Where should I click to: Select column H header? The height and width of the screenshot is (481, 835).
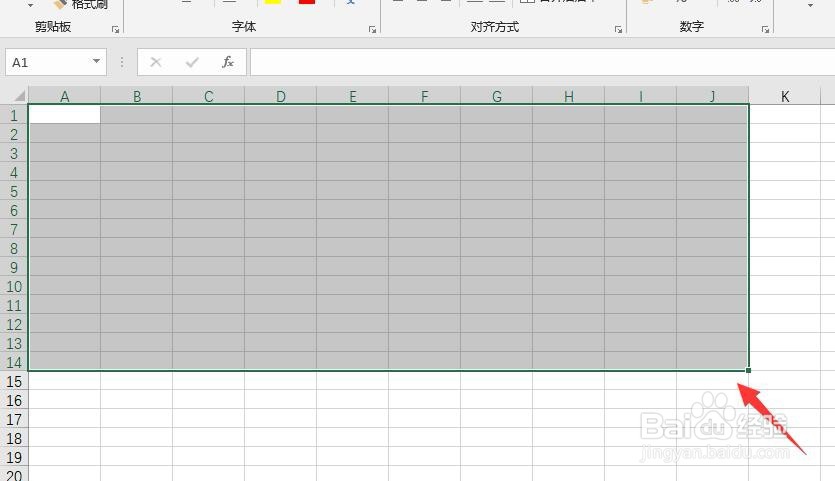(x=569, y=96)
